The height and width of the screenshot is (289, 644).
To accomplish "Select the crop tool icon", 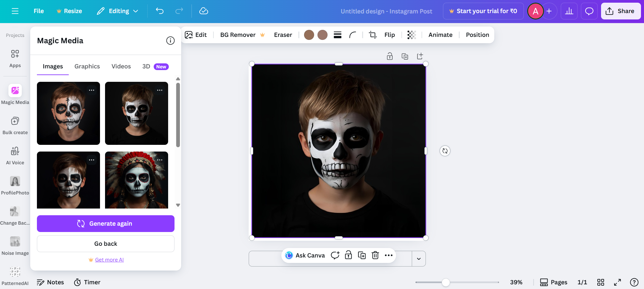I will 373,35.
